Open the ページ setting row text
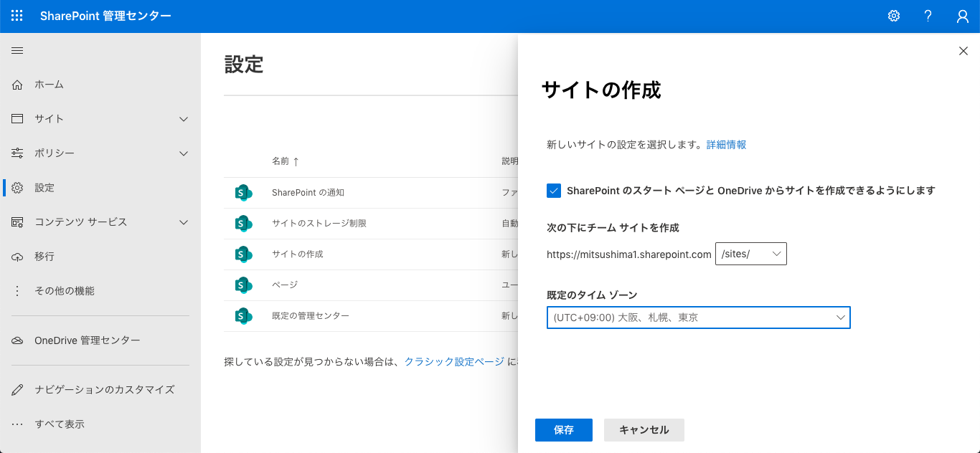The width and height of the screenshot is (980, 453). [285, 285]
